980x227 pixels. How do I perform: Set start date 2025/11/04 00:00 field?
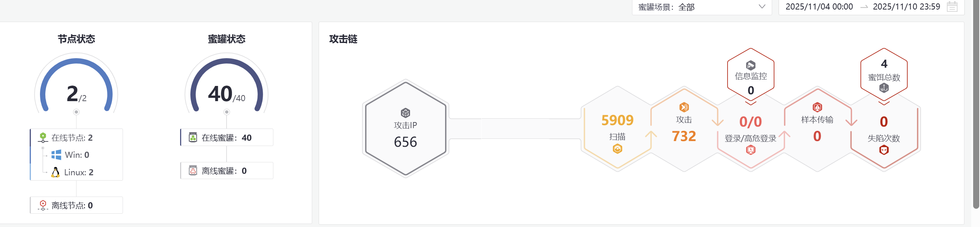point(819,7)
